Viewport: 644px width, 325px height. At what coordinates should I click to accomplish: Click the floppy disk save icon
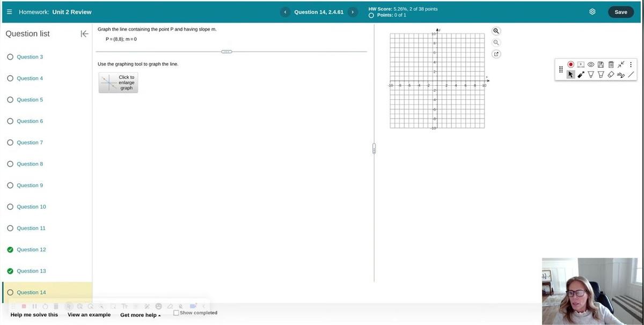tap(601, 64)
